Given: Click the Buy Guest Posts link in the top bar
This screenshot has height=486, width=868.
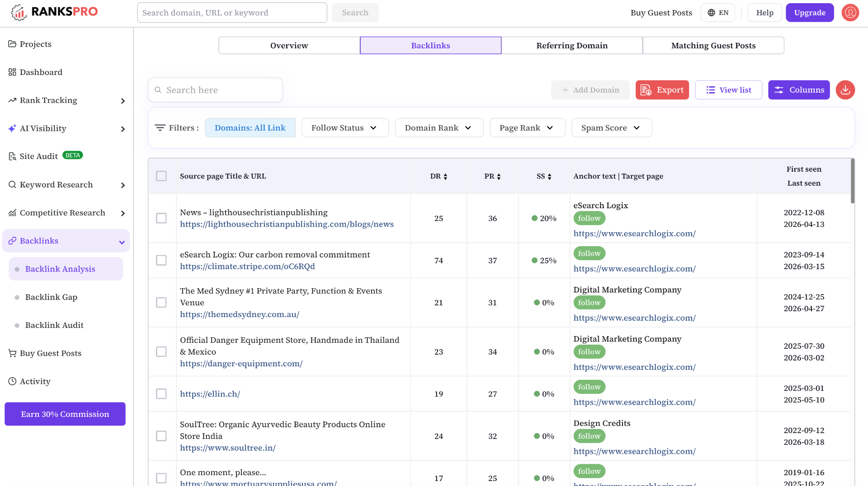Looking at the screenshot, I should [x=661, y=13].
